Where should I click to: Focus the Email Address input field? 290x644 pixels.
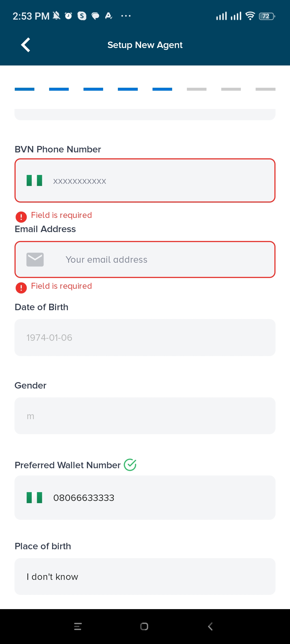point(166,259)
